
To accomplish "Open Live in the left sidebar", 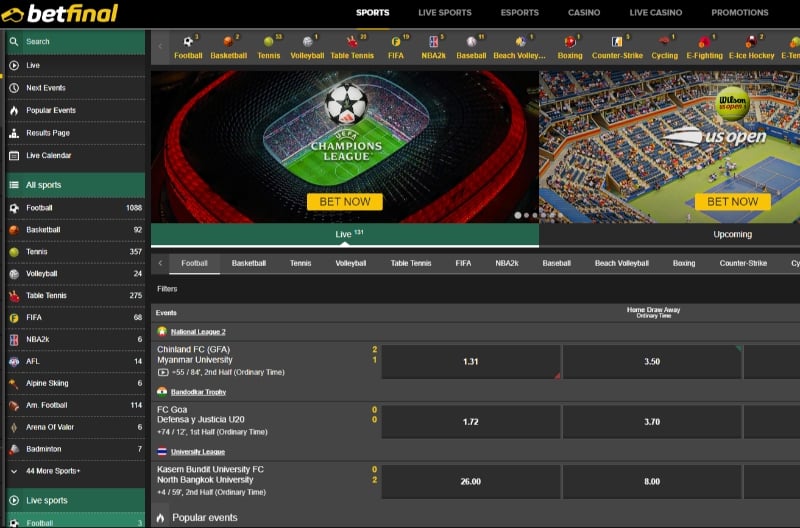I will [x=76, y=65].
